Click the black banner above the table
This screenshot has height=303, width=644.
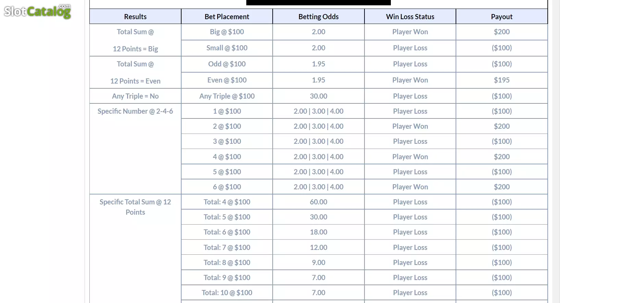click(x=319, y=2)
